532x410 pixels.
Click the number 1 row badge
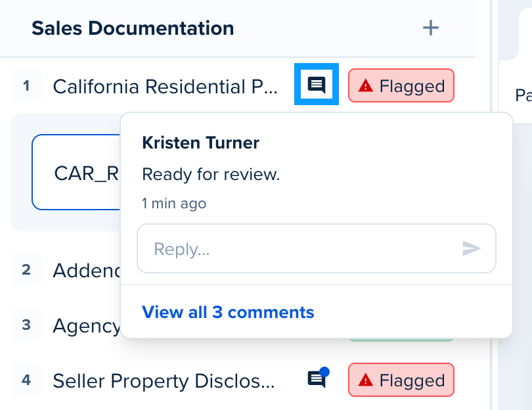coord(26,85)
